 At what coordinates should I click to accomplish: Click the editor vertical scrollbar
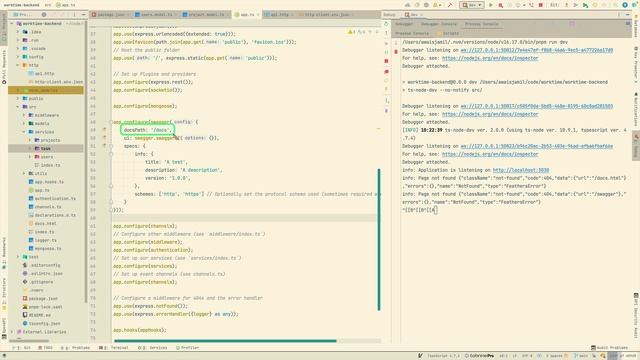(379, 240)
